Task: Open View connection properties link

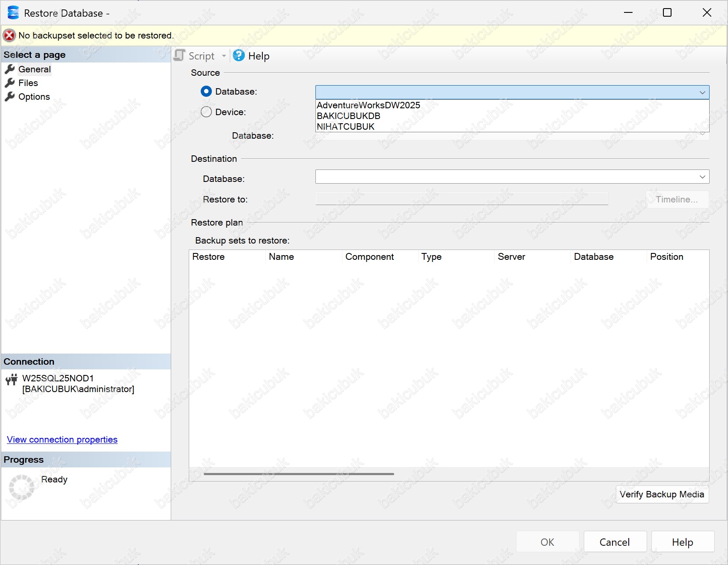Action: click(x=62, y=440)
